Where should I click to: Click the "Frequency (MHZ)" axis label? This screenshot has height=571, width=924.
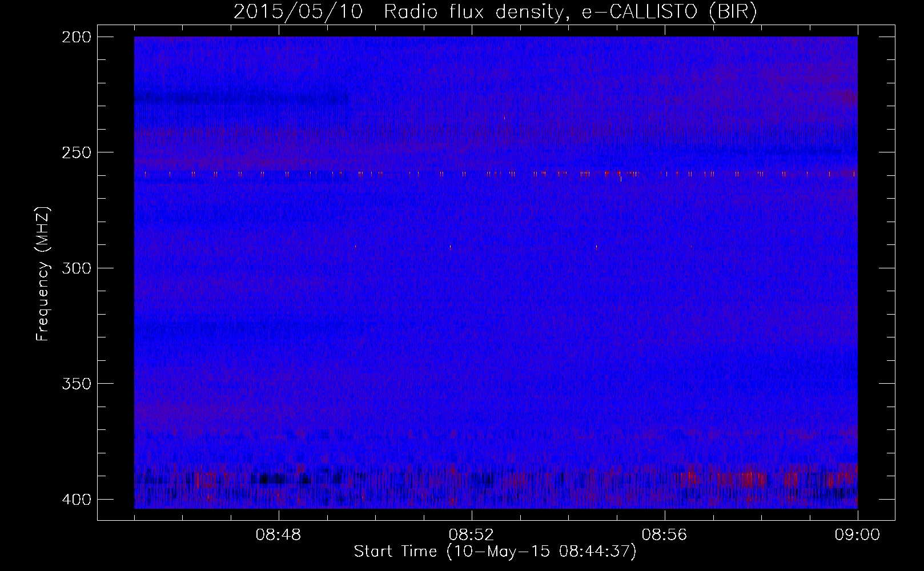click(x=43, y=274)
